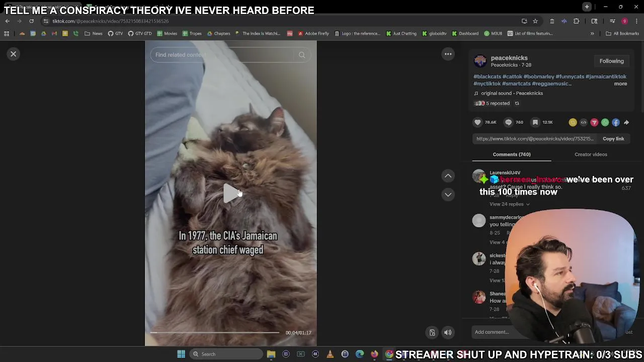This screenshot has height=362, width=644.
Task: Open the Just Chatting bookmark
Action: tap(401, 34)
